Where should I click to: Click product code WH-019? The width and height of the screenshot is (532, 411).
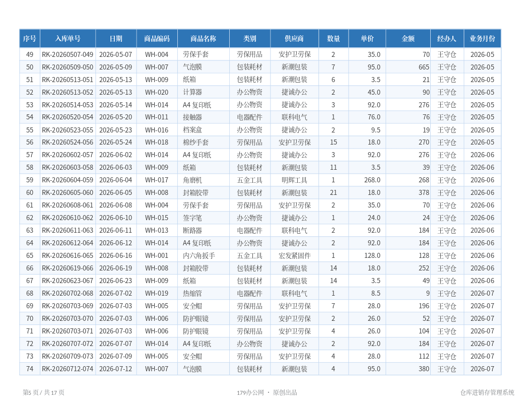click(157, 293)
